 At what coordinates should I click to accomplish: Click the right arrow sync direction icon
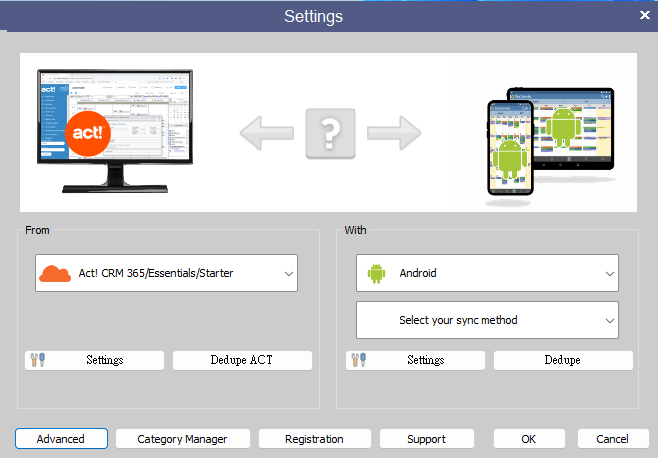tap(394, 133)
